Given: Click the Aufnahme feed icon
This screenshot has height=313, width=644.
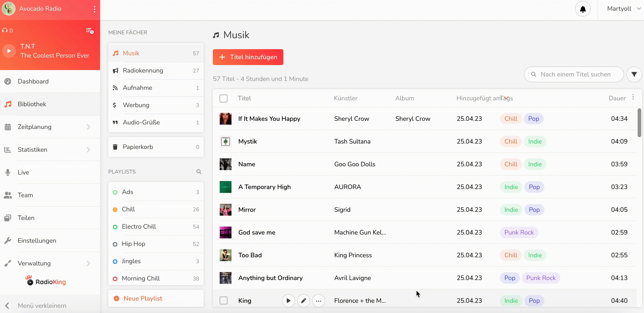Looking at the screenshot, I should coord(115,88).
